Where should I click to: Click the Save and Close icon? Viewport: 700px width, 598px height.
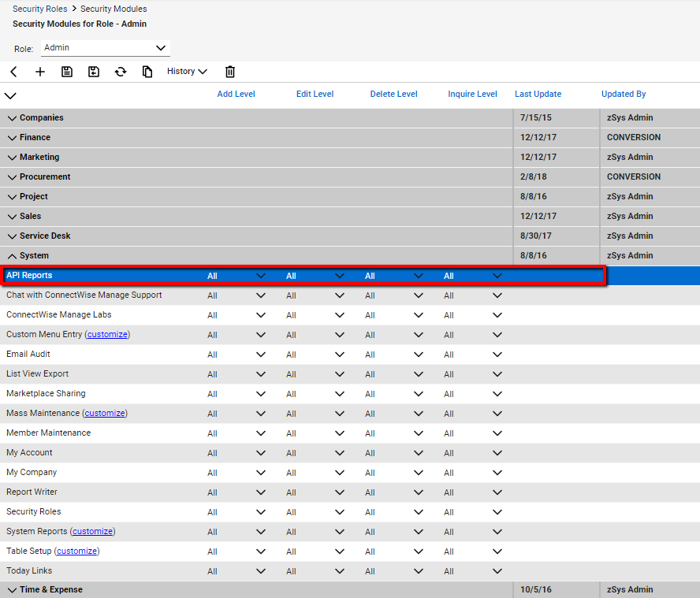94,72
